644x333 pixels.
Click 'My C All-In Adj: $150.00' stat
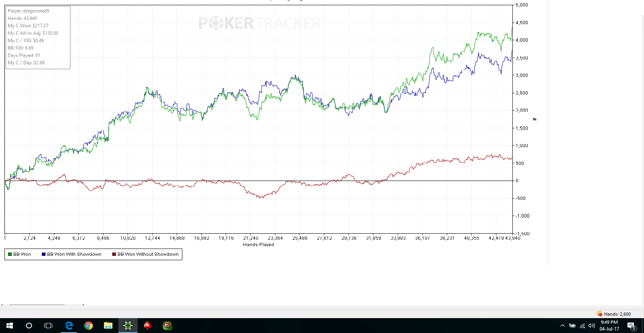(33, 33)
